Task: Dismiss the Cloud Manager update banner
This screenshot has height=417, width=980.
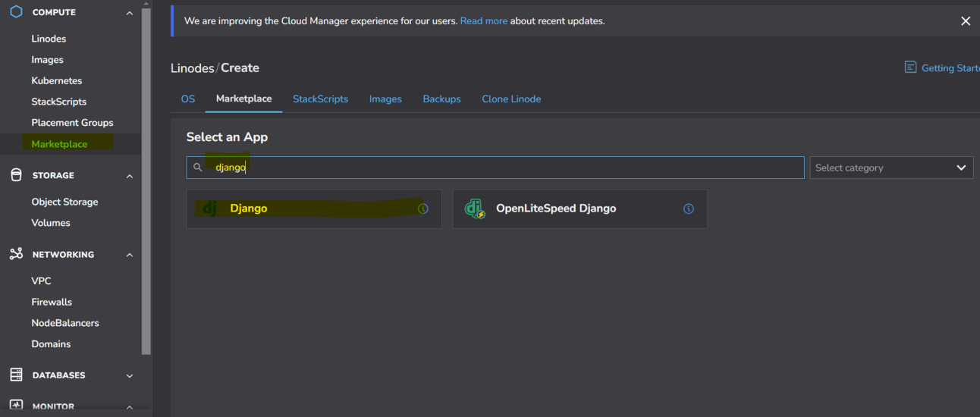Action: click(x=966, y=21)
